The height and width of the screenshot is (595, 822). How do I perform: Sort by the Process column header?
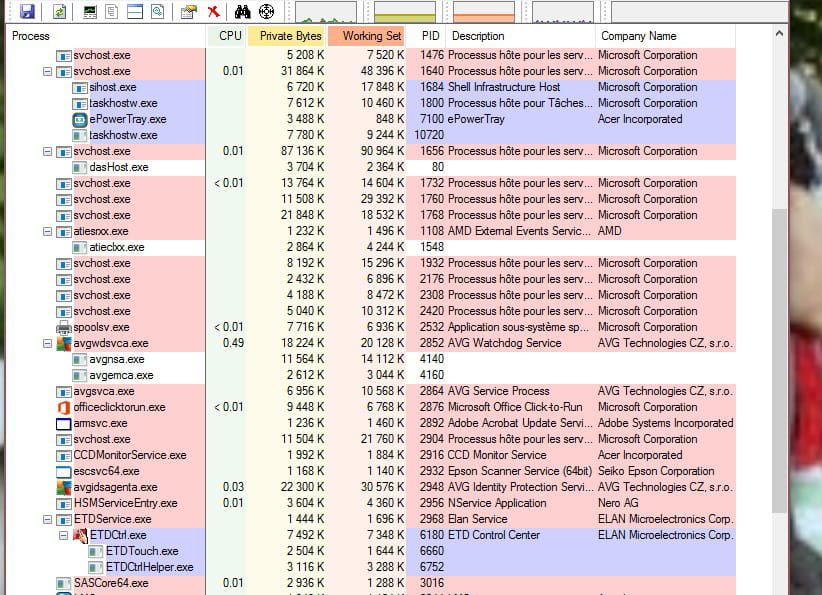pos(106,36)
